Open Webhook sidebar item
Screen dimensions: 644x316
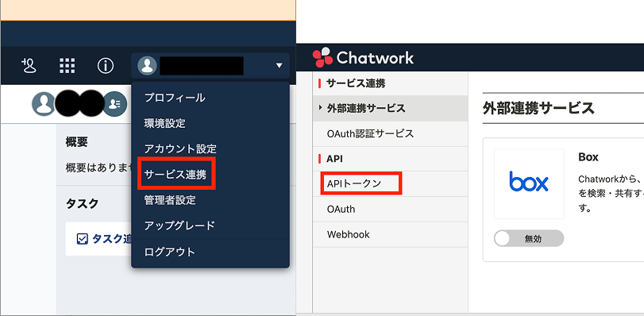click(390, 235)
